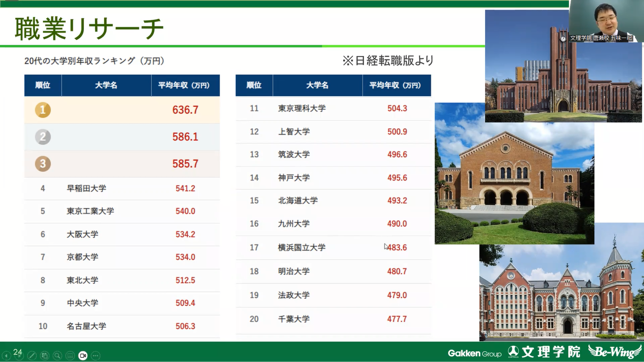Screen dimensions: 644x362
Task: Click 名古屋大学 in the ranking table
Action: tap(86, 326)
